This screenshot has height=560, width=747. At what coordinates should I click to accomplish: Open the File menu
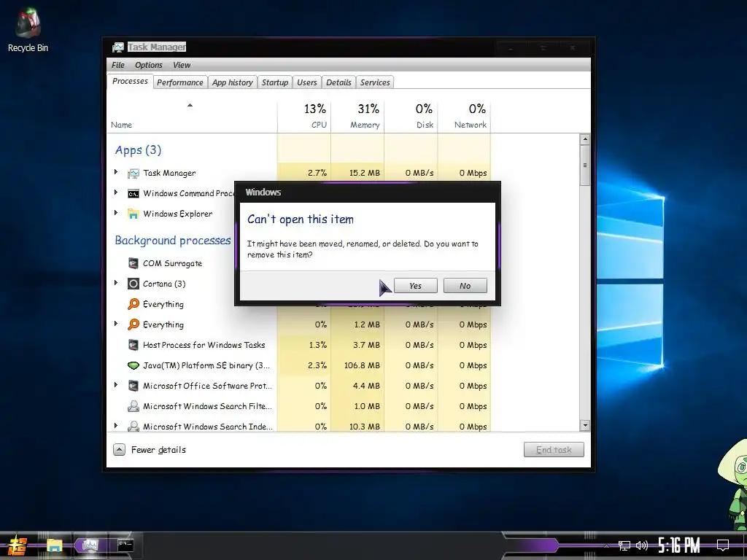pyautogui.click(x=118, y=65)
